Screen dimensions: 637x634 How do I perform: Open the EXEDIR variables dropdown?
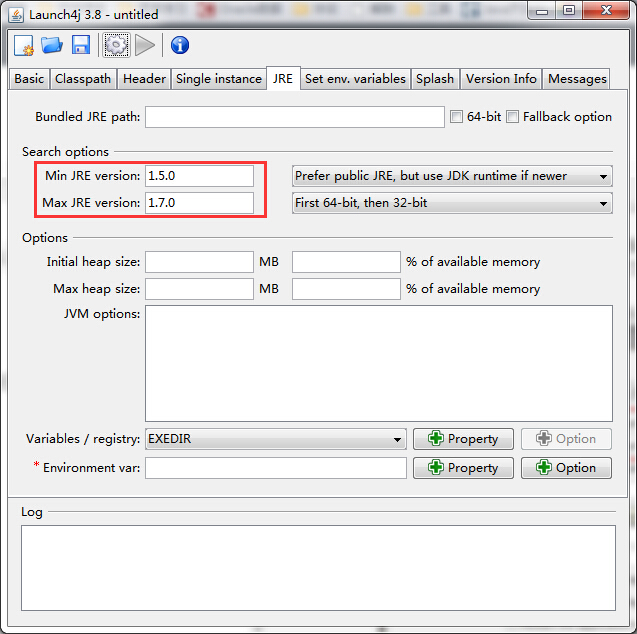point(275,439)
